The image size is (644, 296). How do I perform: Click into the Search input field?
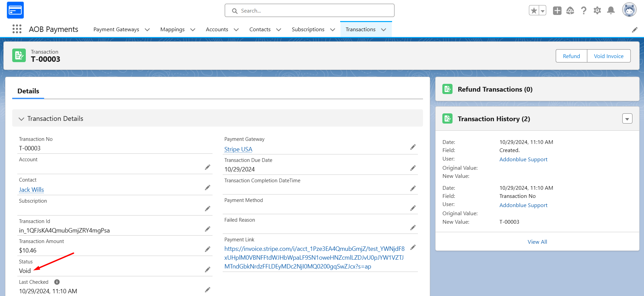point(309,11)
